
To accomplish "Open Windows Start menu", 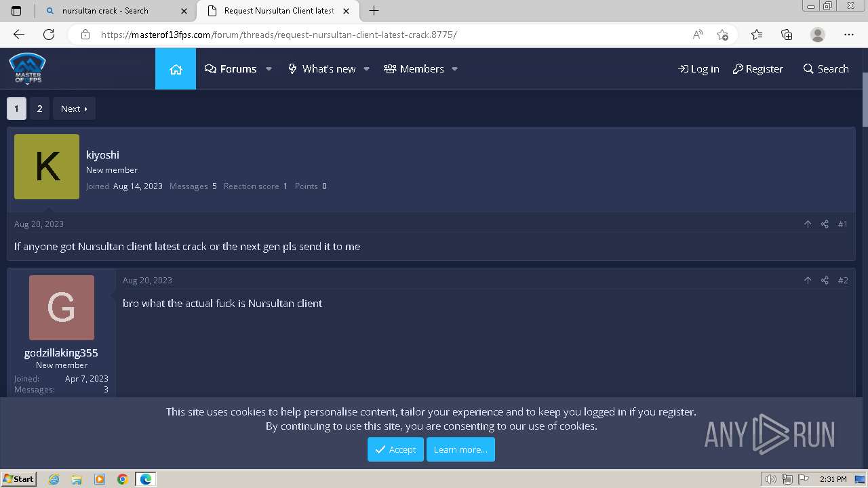I will tap(19, 479).
